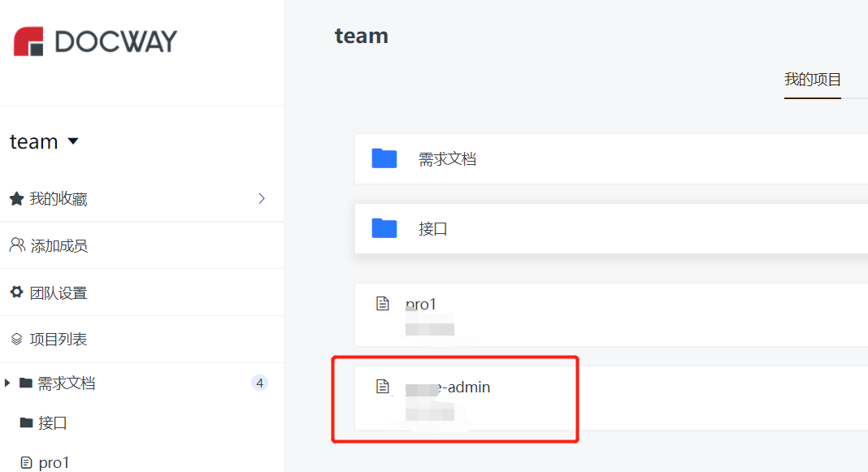Click the document icon inside the red box

(x=382, y=387)
